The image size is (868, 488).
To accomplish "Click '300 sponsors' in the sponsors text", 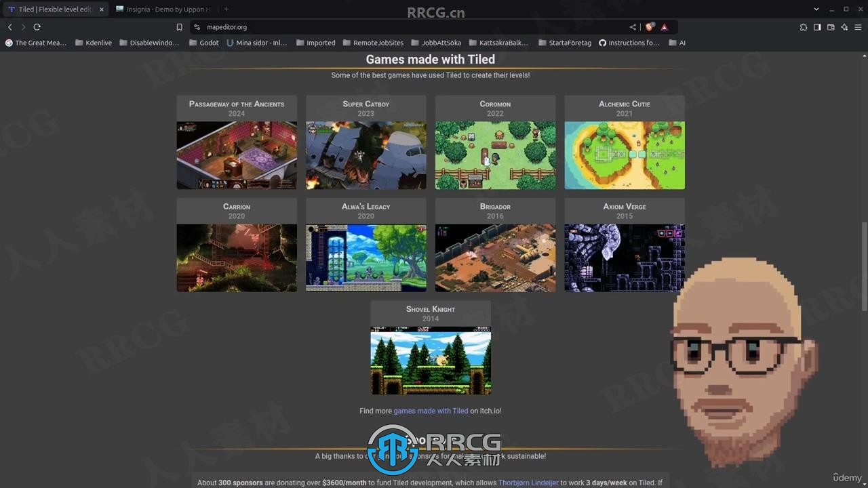I will click(x=240, y=483).
